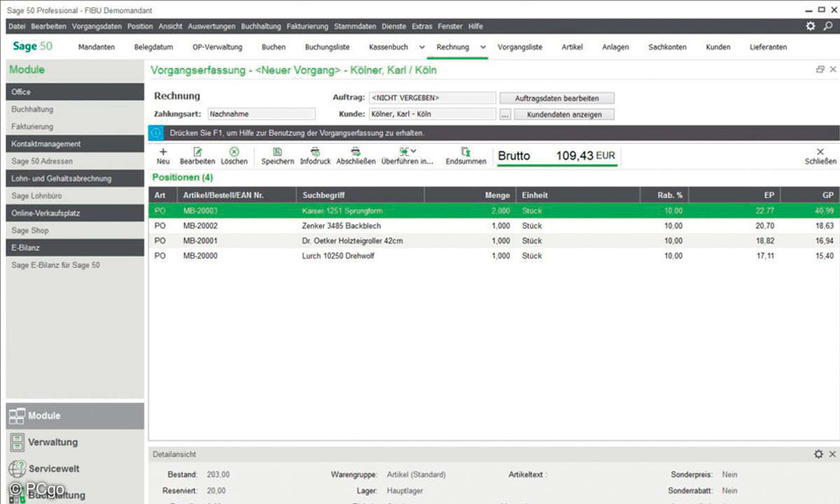840x504 pixels.
Task: Open the Stammdaten menu
Action: [355, 26]
